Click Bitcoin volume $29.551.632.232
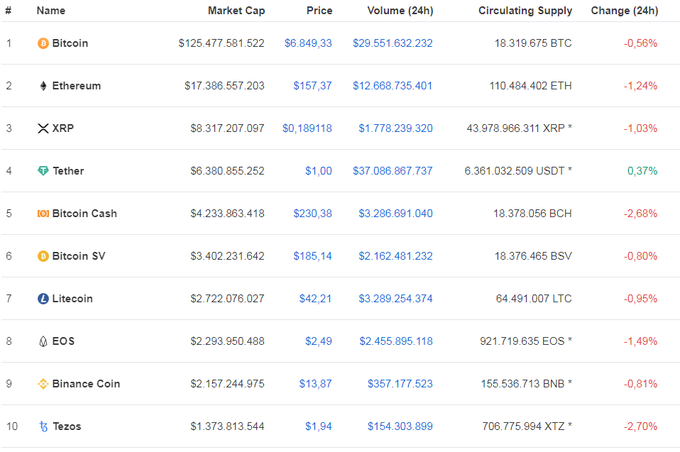Viewport: 680px width, 452px height. click(392, 43)
